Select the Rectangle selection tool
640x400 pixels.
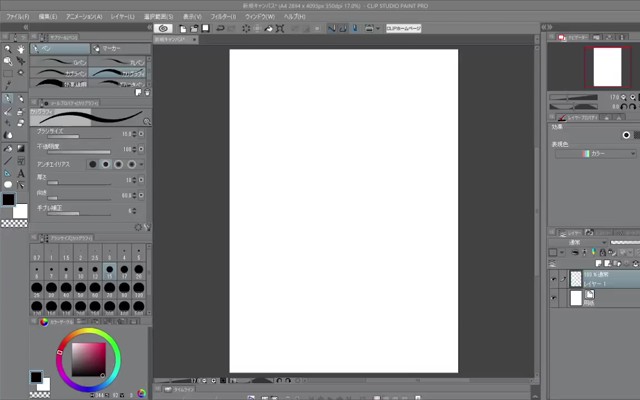point(8,73)
